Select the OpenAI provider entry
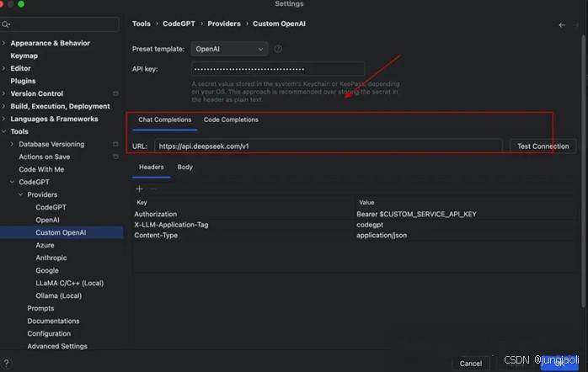The image size is (588, 372). pyautogui.click(x=48, y=220)
